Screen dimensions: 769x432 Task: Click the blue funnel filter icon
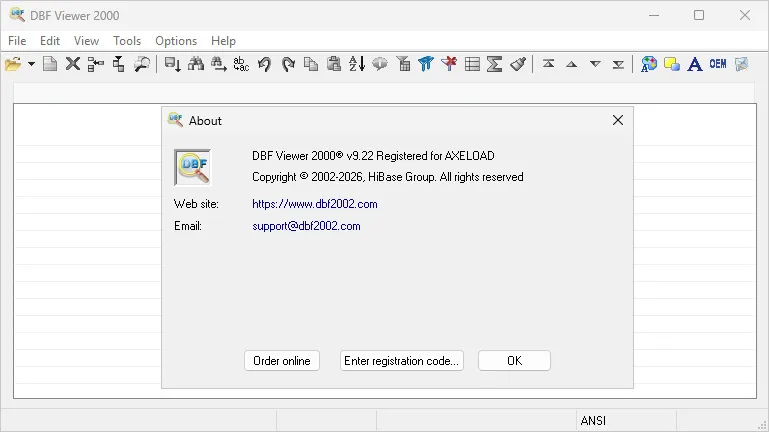[x=426, y=64]
